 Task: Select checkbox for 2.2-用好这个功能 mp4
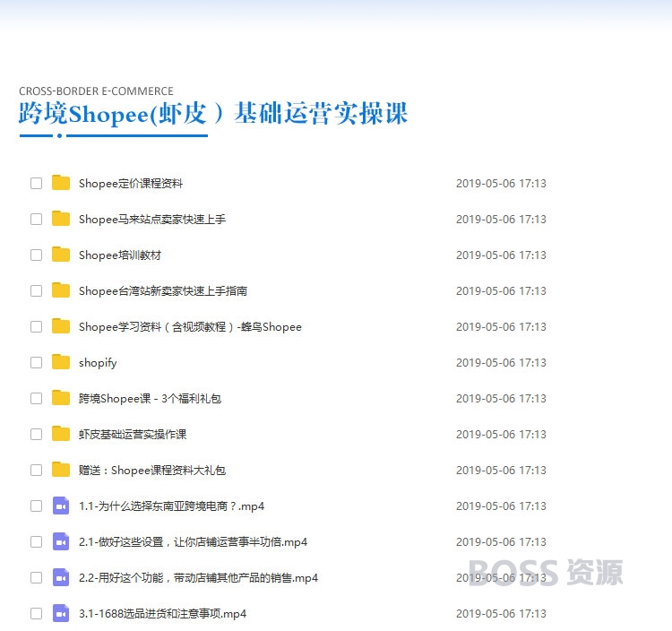click(x=37, y=578)
